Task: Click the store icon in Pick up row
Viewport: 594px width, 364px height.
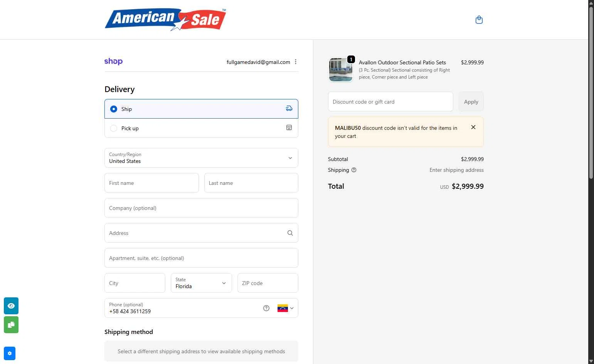Action: (289, 128)
